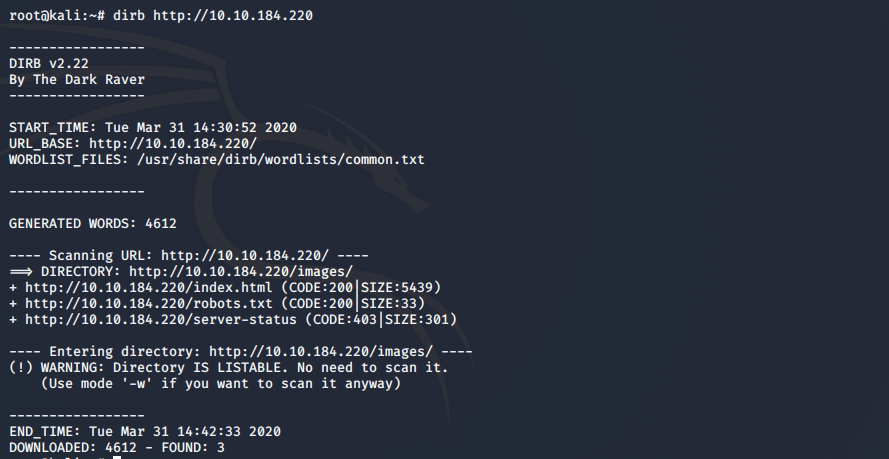The height and width of the screenshot is (459, 889).
Task: Click the root@kali prompt text
Action: 49,16
